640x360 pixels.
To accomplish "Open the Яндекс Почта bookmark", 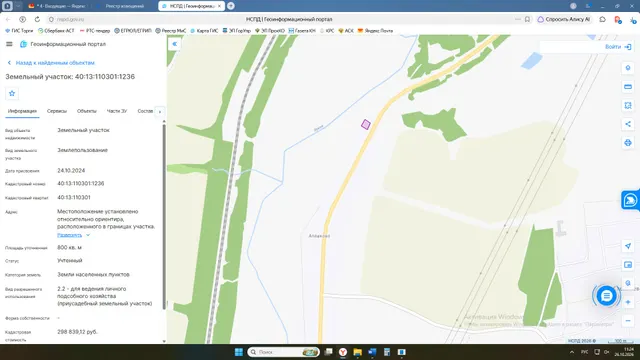I will 375,31.
